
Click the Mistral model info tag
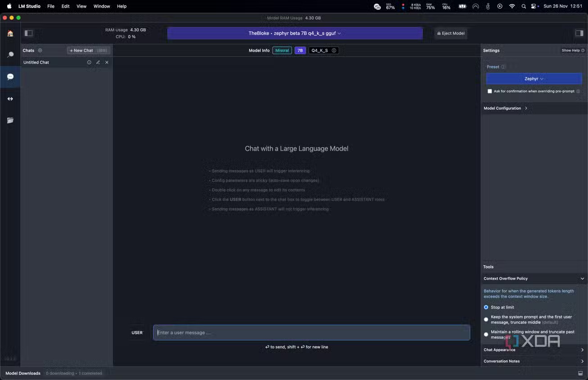click(x=282, y=50)
